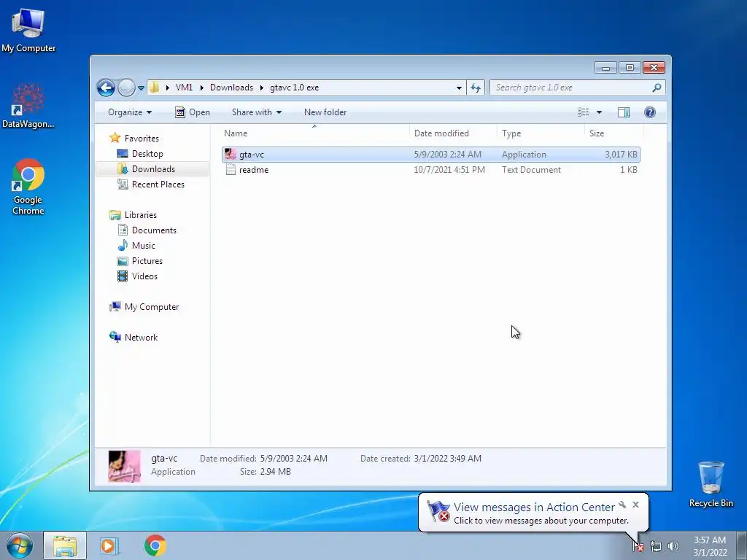The width and height of the screenshot is (747, 560).
Task: Close the Action Center notification balloon
Action: pyautogui.click(x=635, y=505)
